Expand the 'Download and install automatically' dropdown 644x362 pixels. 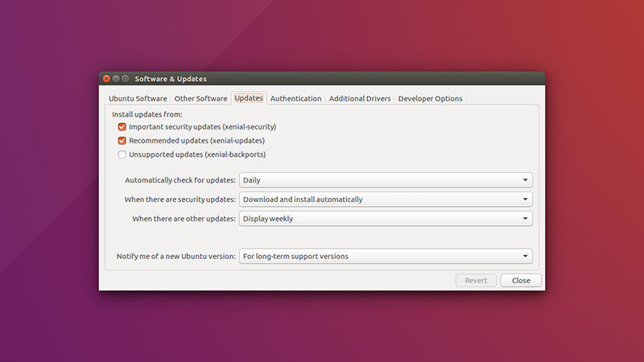[386, 200]
